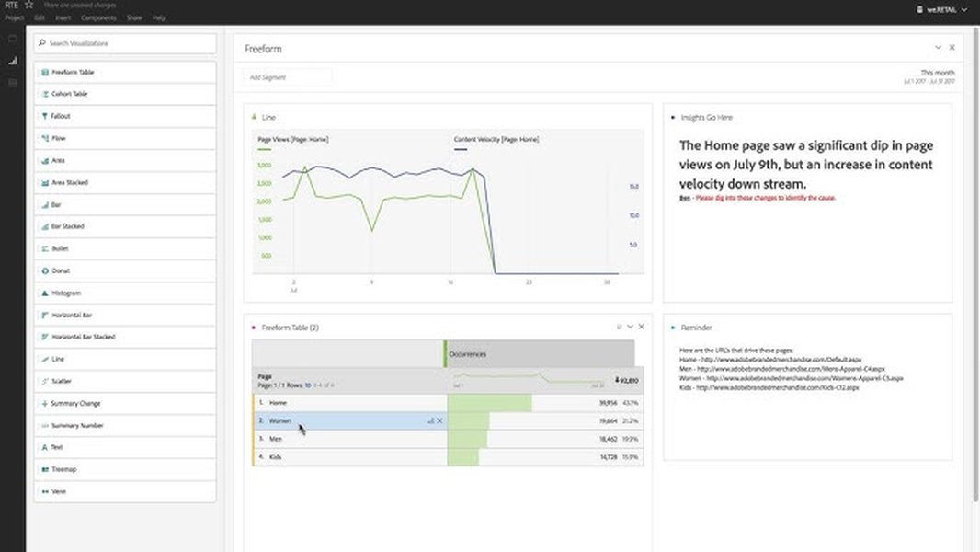Click the visualize icon on Women row
The width and height of the screenshot is (980, 552).
click(x=430, y=420)
